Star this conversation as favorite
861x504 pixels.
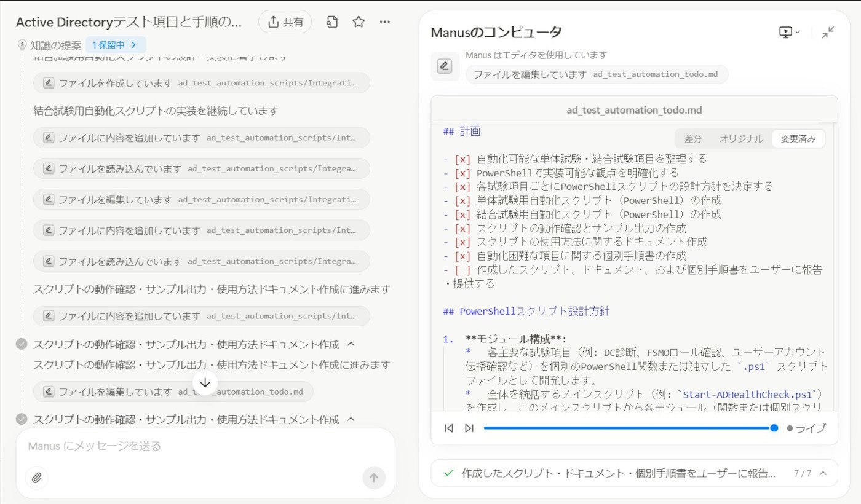click(x=359, y=22)
